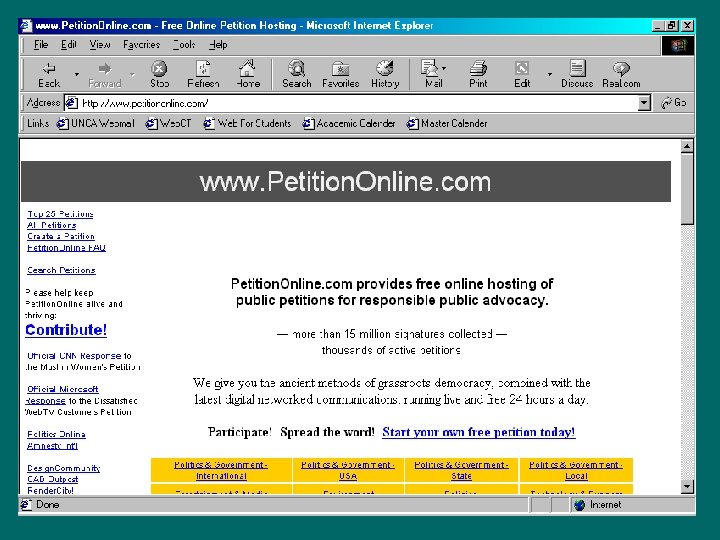Click the www.PetitionOnline.com banner
720x540 pixels.
tap(345, 181)
